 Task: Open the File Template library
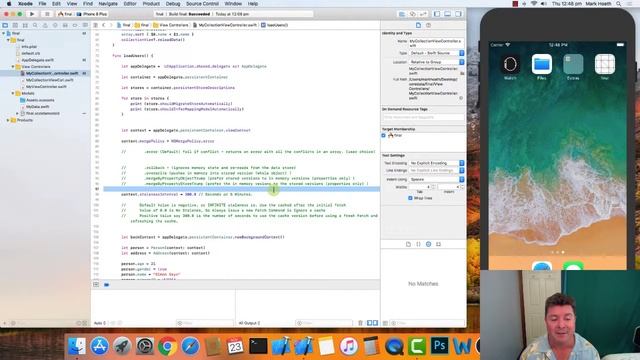click(x=408, y=244)
